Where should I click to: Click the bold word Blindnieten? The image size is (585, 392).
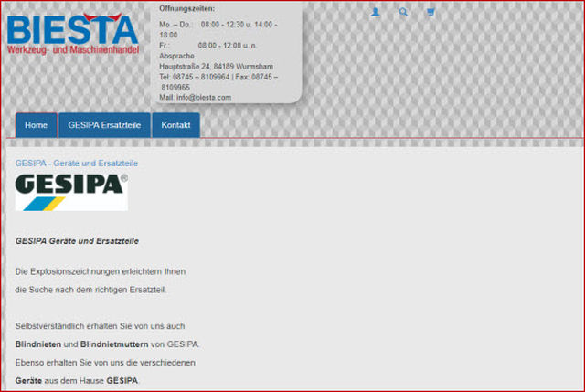38,344
